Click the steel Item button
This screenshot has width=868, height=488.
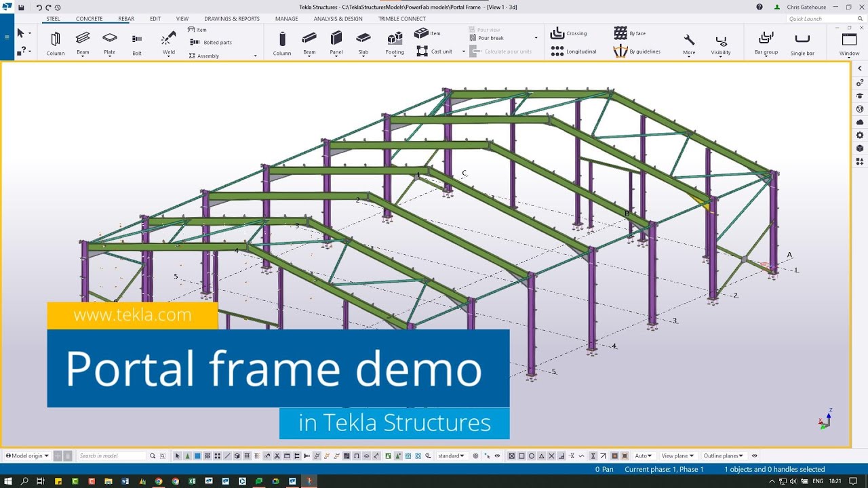point(197,30)
